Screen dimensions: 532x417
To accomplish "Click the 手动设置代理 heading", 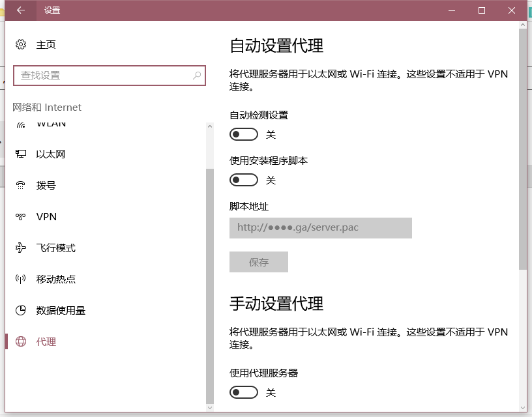I will 276,304.
